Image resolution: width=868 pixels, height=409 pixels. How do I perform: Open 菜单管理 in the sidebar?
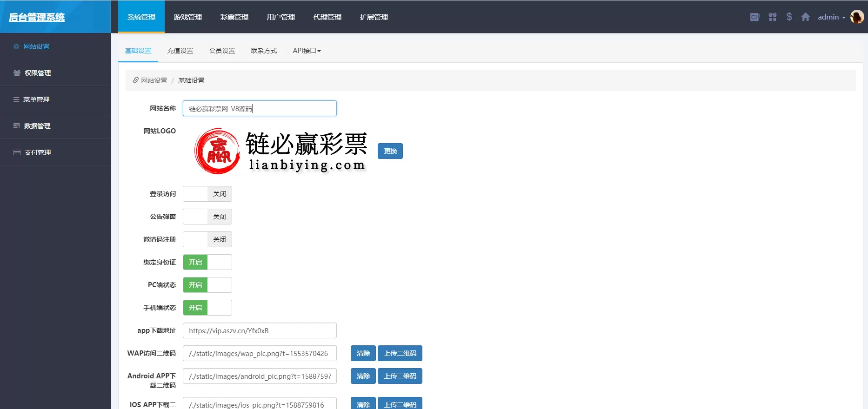[55, 99]
